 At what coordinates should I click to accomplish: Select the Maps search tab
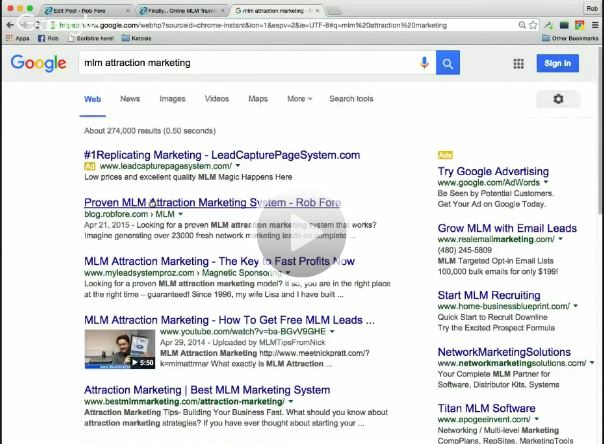[x=258, y=99]
